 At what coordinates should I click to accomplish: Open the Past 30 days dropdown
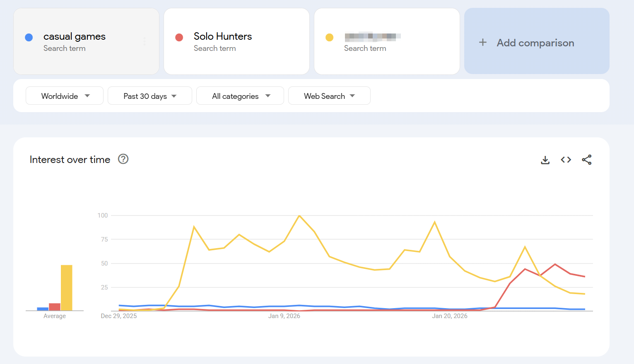tap(149, 96)
